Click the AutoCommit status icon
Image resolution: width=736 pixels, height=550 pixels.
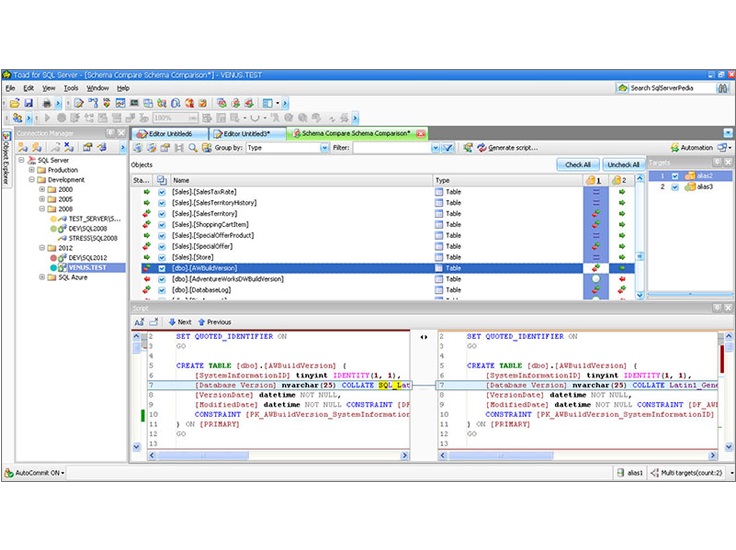coord(8,473)
